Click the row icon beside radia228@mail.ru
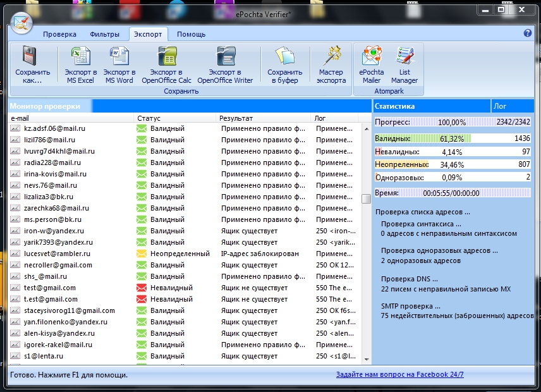 pyautogui.click(x=15, y=162)
